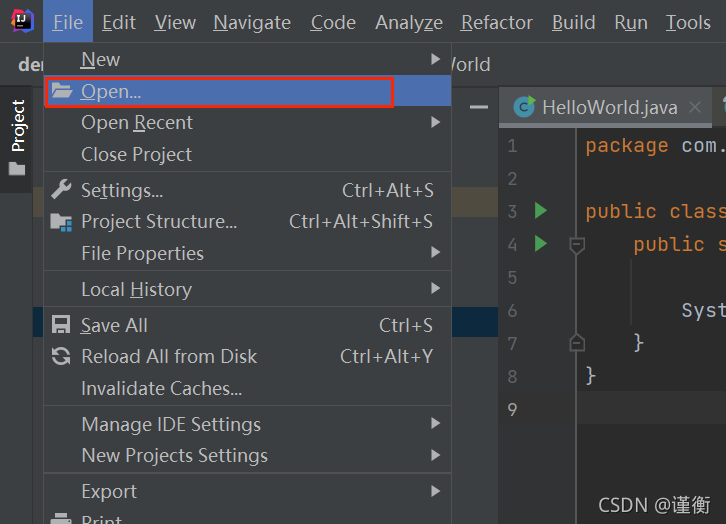Image resolution: width=726 pixels, height=524 pixels.
Task: Click the Java class icon on HelloWorld.java tab
Action: click(525, 107)
